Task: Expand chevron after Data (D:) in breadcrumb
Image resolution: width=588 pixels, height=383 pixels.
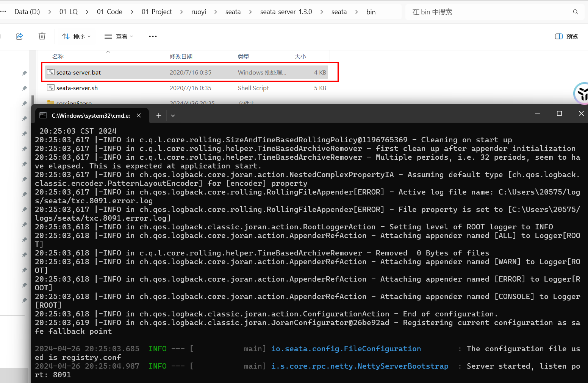Action: pos(50,12)
